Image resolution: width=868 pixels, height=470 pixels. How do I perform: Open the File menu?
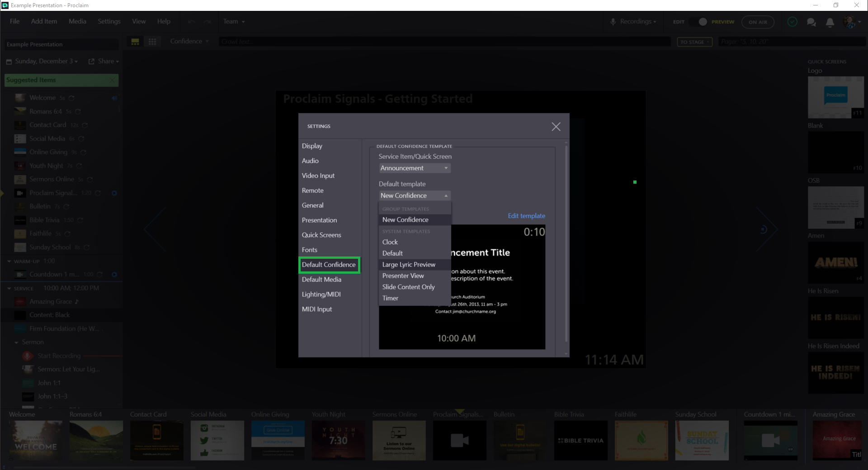click(x=14, y=22)
